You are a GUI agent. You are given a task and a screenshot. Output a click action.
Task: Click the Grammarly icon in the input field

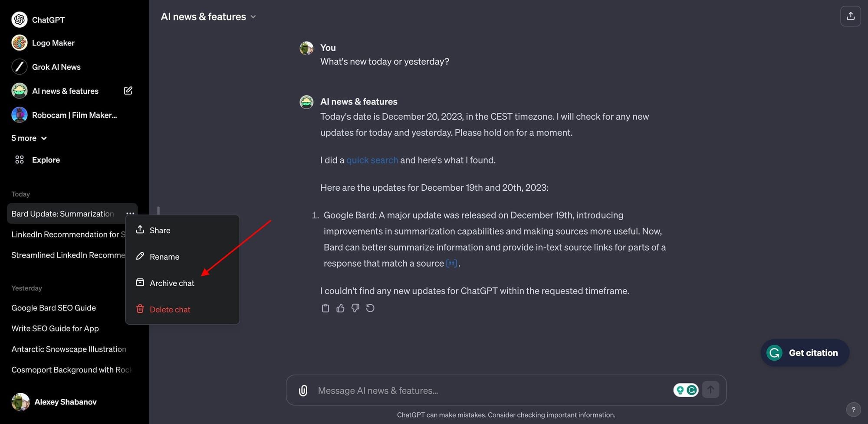pyautogui.click(x=692, y=390)
